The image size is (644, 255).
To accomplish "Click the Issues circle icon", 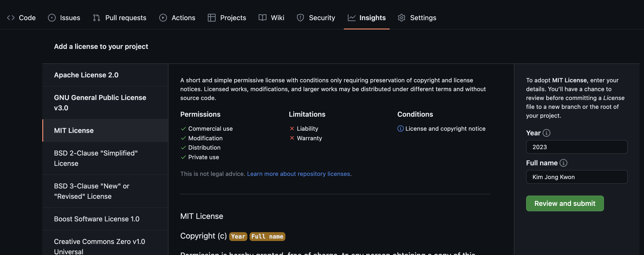I will (x=52, y=18).
